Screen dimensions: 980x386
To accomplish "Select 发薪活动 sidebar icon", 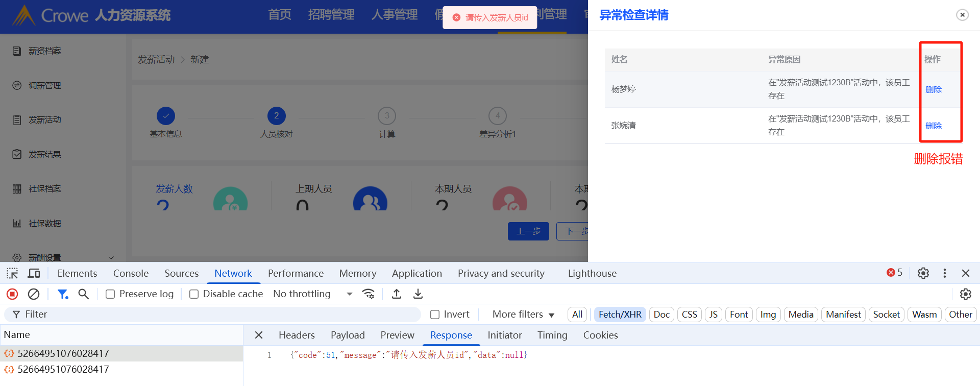I will pos(17,120).
